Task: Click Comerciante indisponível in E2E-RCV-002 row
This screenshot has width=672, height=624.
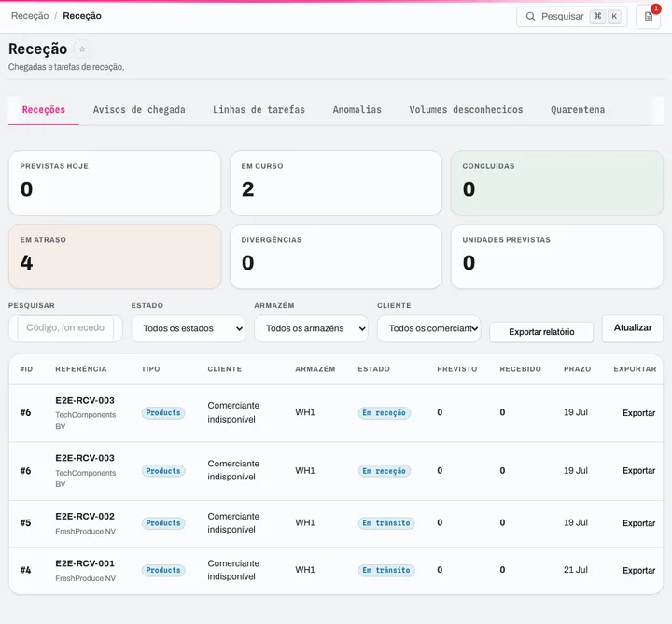Action: (233, 523)
